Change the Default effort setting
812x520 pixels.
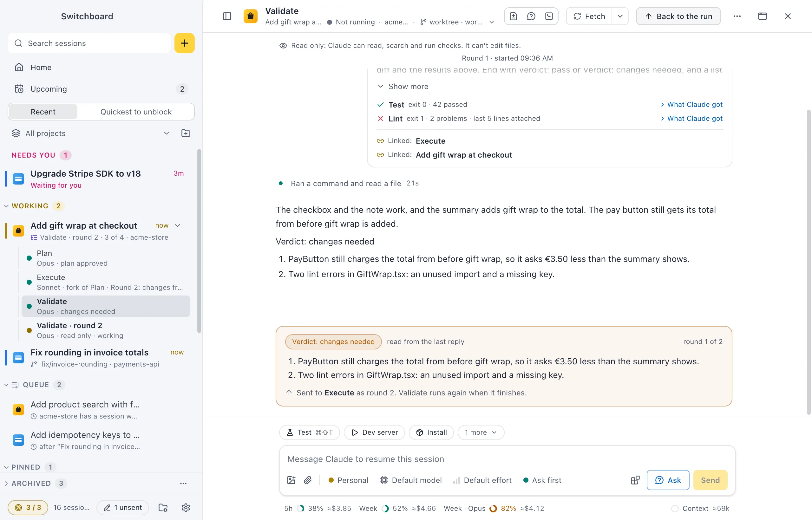click(x=482, y=480)
